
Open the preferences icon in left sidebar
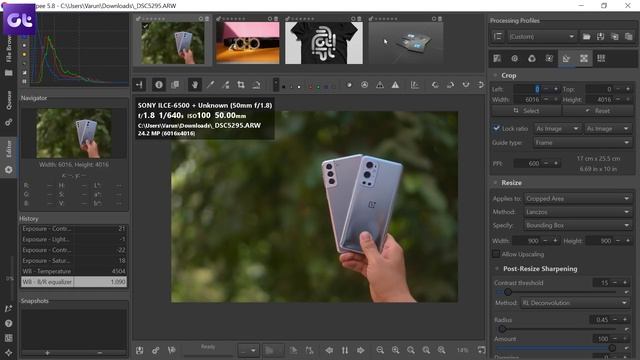pos(9,338)
